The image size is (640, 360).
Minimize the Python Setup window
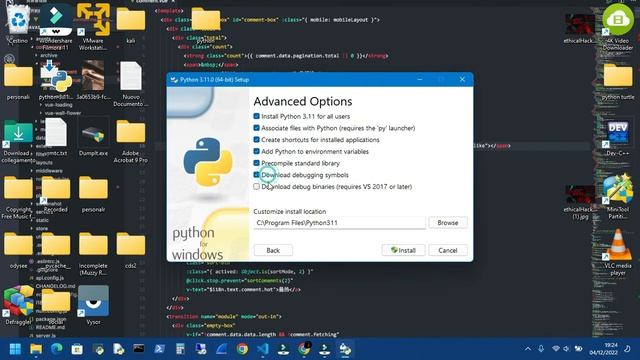(x=420, y=79)
